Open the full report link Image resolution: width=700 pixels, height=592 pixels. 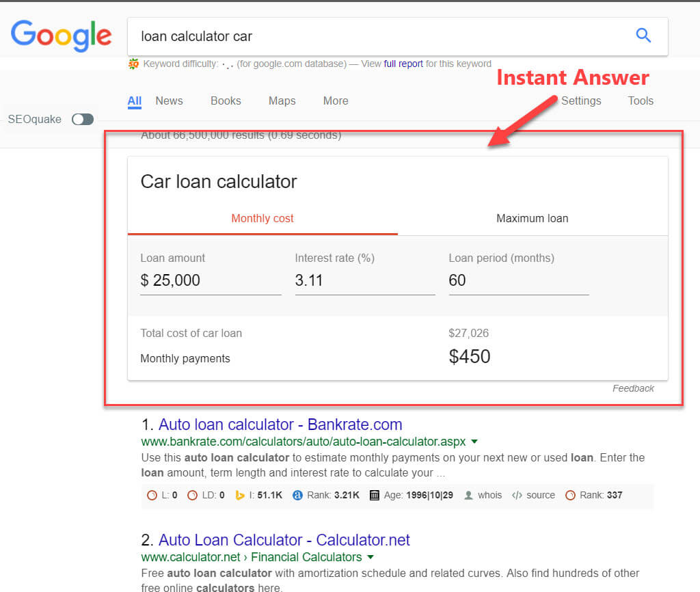pyautogui.click(x=403, y=64)
